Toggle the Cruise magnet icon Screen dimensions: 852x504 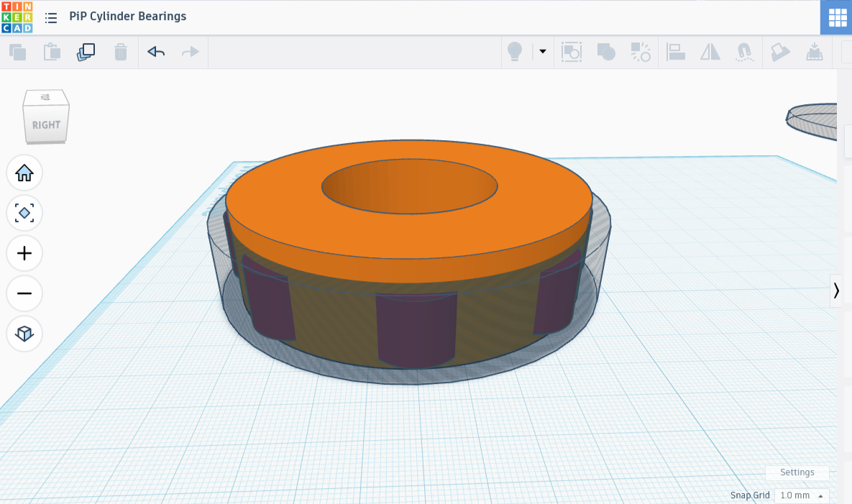pos(744,52)
